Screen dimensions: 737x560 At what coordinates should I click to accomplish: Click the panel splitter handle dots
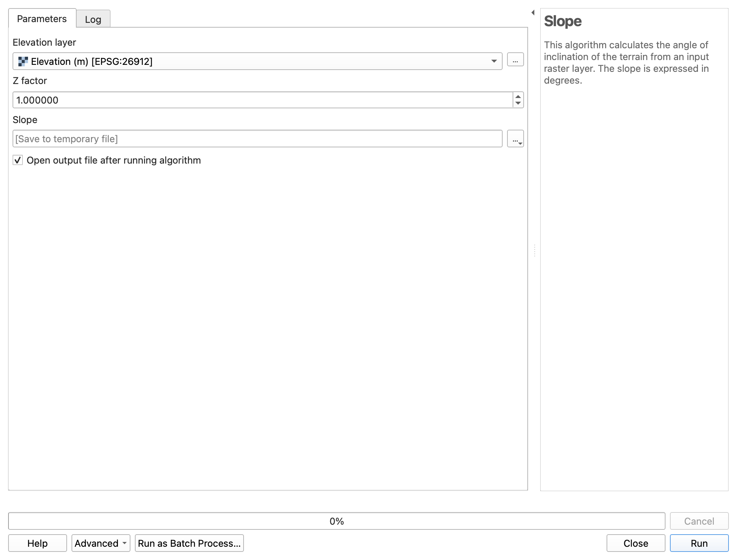pos(534,251)
